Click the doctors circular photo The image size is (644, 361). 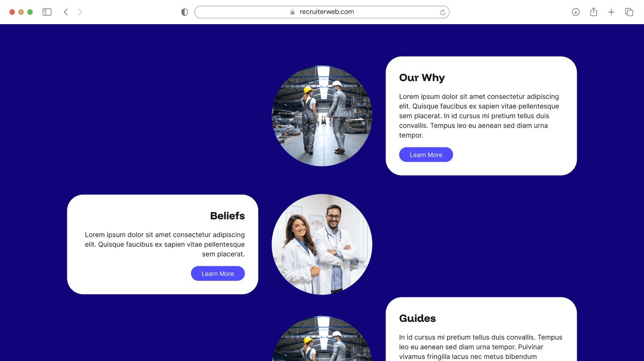322,245
